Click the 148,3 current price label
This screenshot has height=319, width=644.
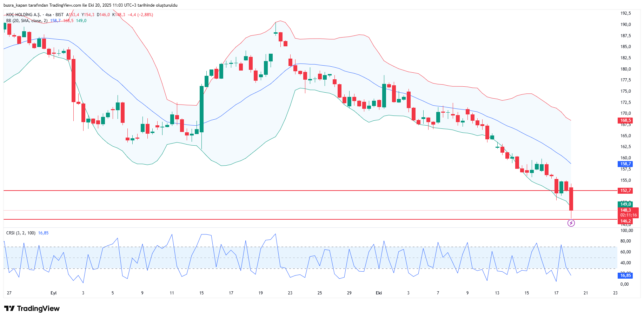(625, 210)
